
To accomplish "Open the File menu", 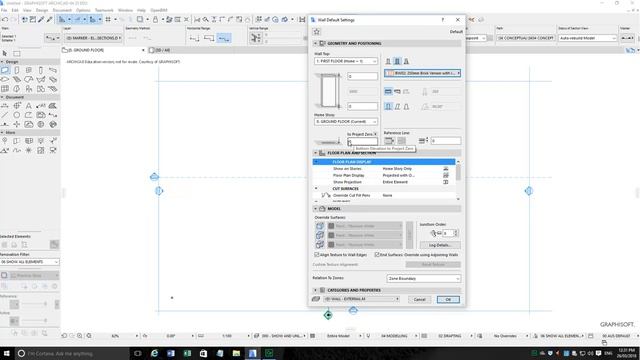I will pyautogui.click(x=4, y=10).
